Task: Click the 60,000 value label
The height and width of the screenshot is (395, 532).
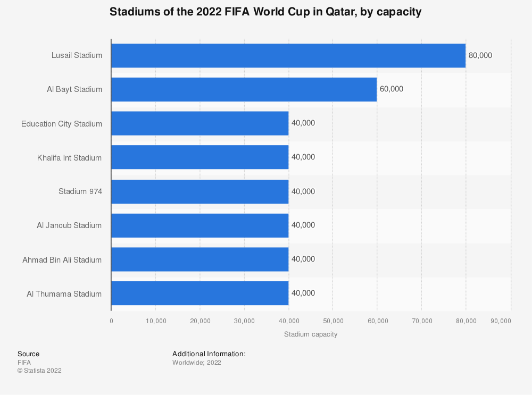Action: (x=392, y=89)
